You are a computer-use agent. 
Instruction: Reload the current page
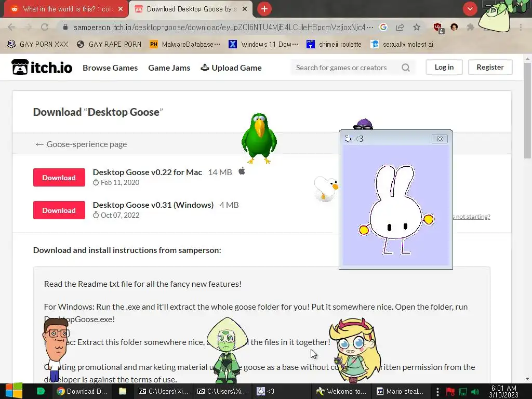click(45, 27)
